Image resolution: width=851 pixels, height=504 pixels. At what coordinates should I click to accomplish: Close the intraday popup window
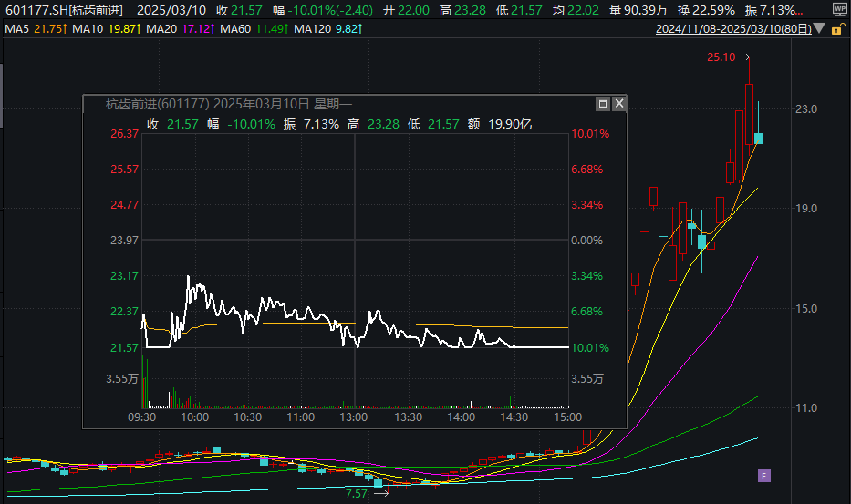[x=618, y=104]
